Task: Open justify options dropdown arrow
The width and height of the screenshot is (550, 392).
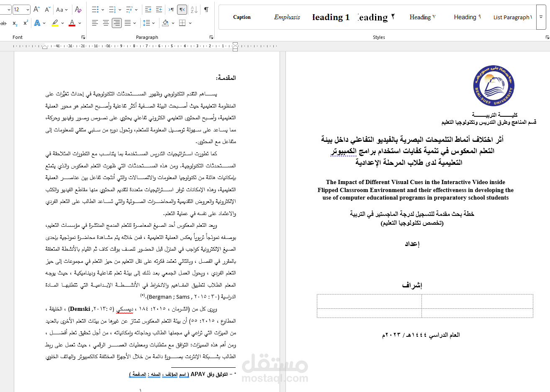Action: [x=135, y=23]
